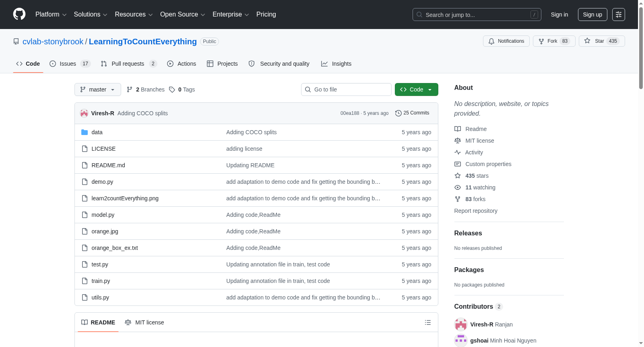Open commit hash 00ea188
The image size is (644, 347).
pos(350,113)
